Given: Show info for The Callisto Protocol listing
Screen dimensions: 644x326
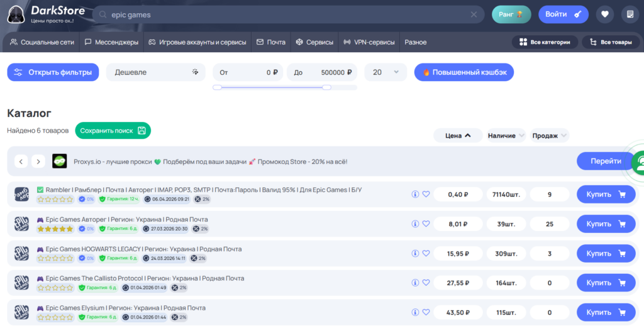Looking at the screenshot, I should [x=415, y=283].
